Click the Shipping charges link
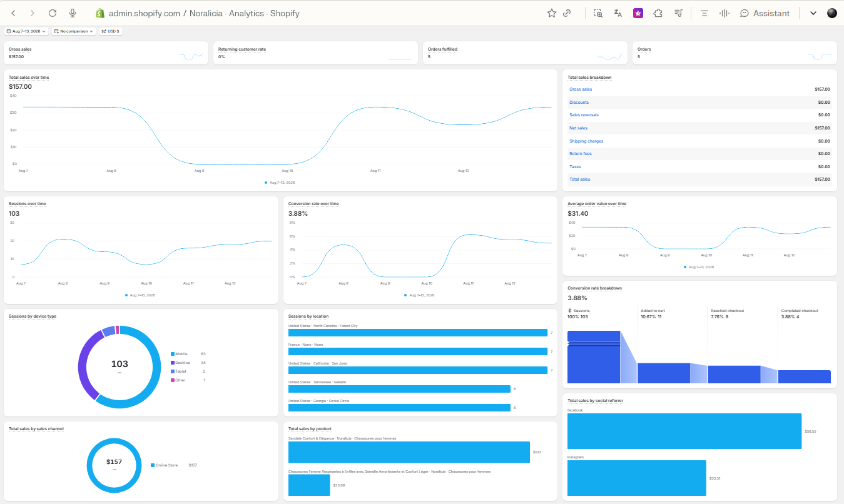The height and width of the screenshot is (504, 844). pyautogui.click(x=586, y=141)
